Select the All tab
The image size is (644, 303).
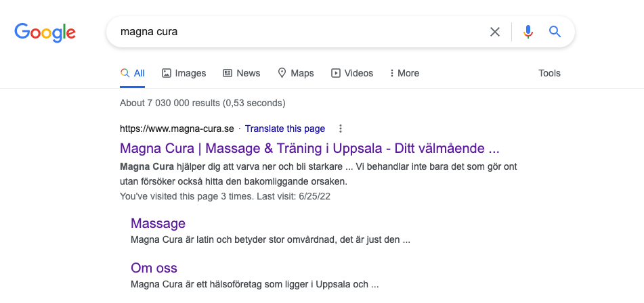pyautogui.click(x=132, y=74)
